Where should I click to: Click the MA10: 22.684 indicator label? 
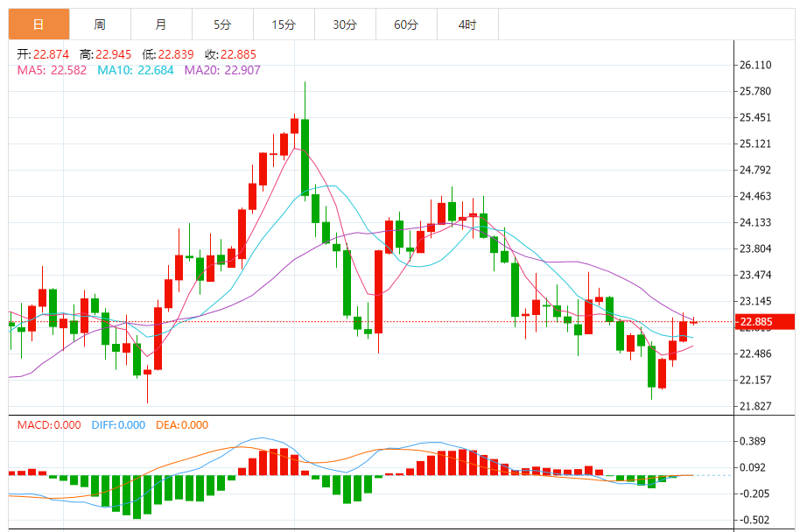coord(136,70)
